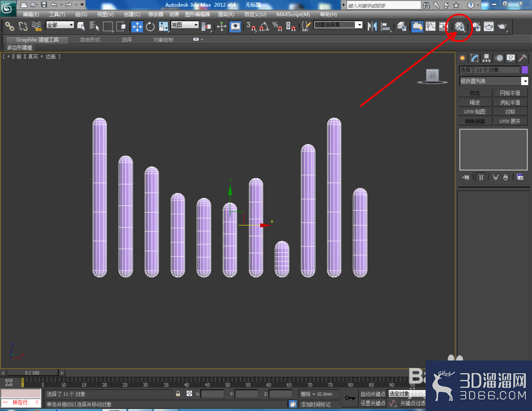Select the Link tool icon
Screen dimensions: 532x411
pyautogui.click(x=10, y=27)
